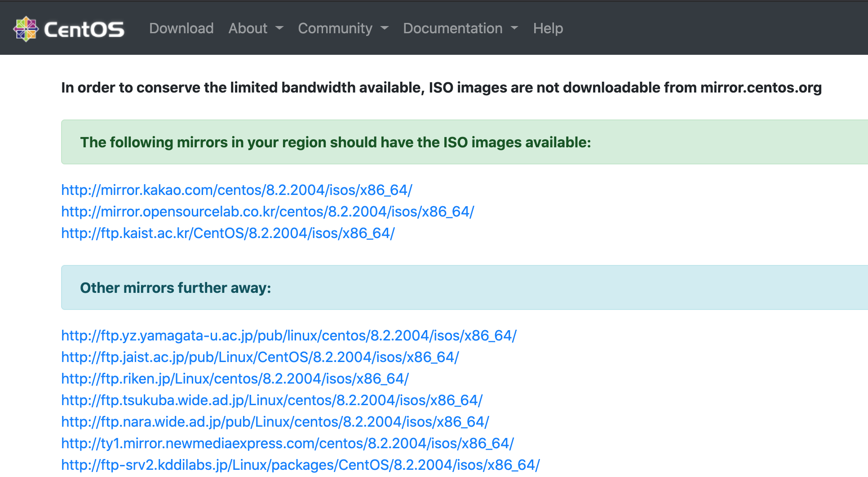This screenshot has width=868, height=477.
Task: Open the ty1.mirror.newmediaexpress.com mirror link
Action: coord(288,443)
